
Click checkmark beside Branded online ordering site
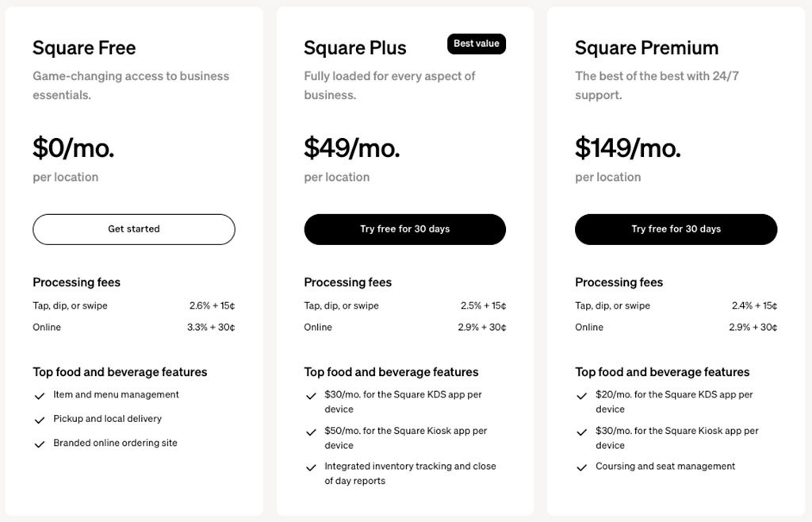click(x=39, y=444)
